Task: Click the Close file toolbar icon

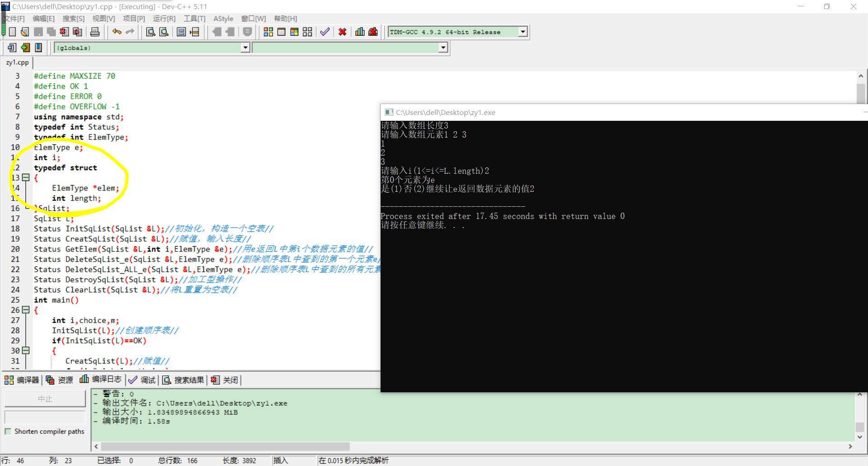Action: (65, 32)
